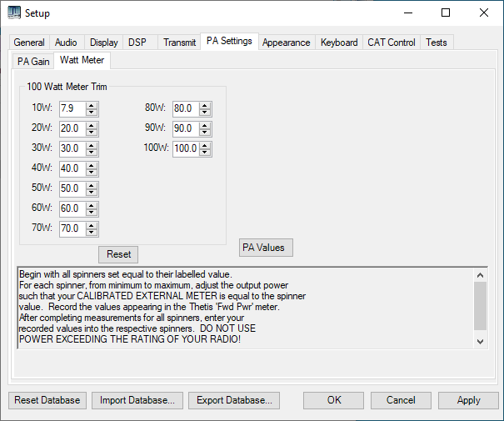Click the Reset Database button
Image resolution: width=504 pixels, height=421 pixels.
pyautogui.click(x=47, y=400)
